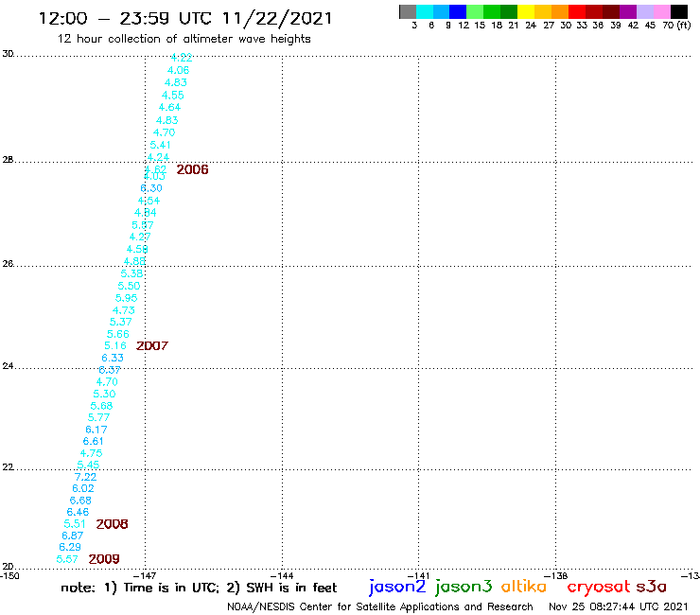Click the wave height value "4.75"
This screenshot has width=700, height=615.
pos(91,453)
